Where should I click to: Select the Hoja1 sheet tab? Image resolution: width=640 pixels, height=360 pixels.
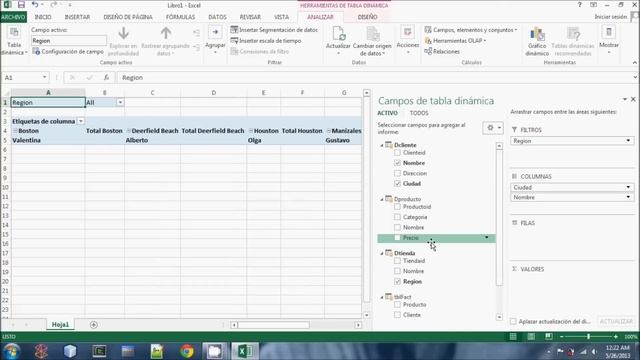pos(60,324)
